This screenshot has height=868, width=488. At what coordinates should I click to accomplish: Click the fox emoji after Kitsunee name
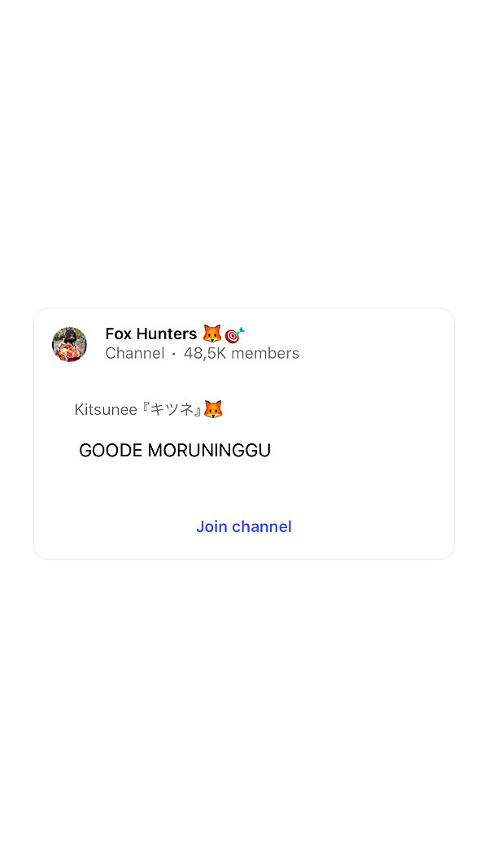[x=213, y=410]
